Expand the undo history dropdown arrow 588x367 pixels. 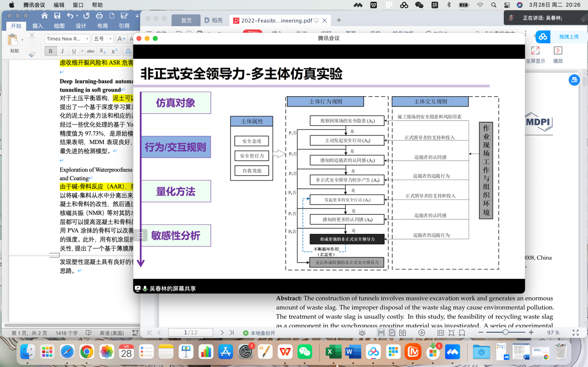77,16
